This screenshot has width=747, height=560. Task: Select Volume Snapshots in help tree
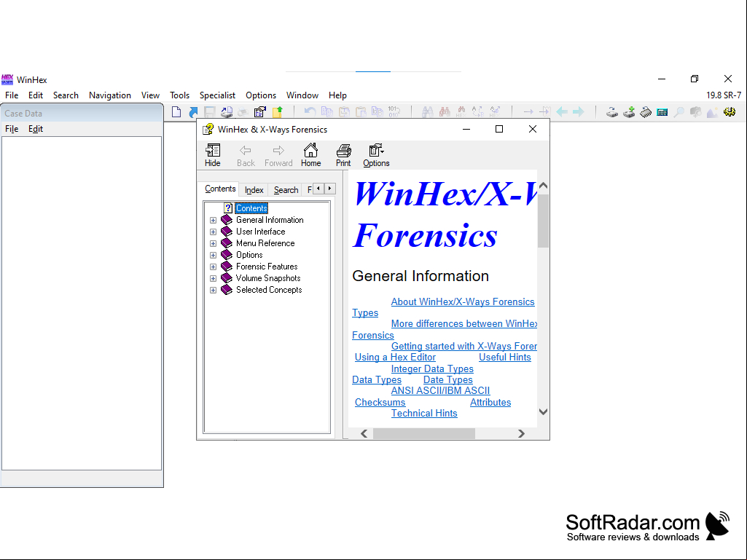pos(268,278)
